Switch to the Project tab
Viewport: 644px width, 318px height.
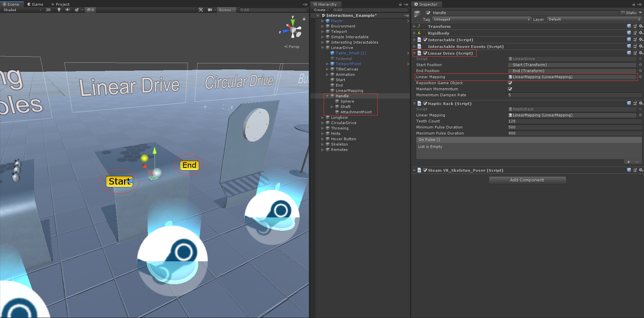tap(60, 4)
